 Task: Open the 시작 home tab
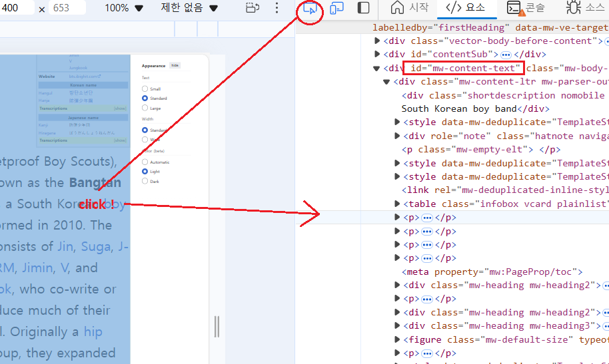pyautogui.click(x=410, y=8)
